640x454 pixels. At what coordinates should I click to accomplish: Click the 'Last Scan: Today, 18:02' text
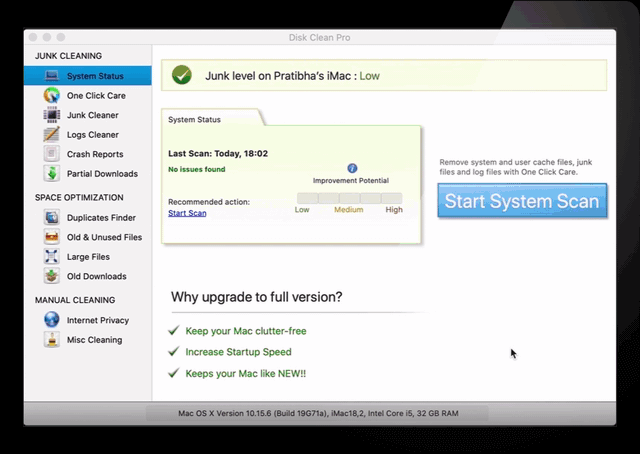coord(218,154)
